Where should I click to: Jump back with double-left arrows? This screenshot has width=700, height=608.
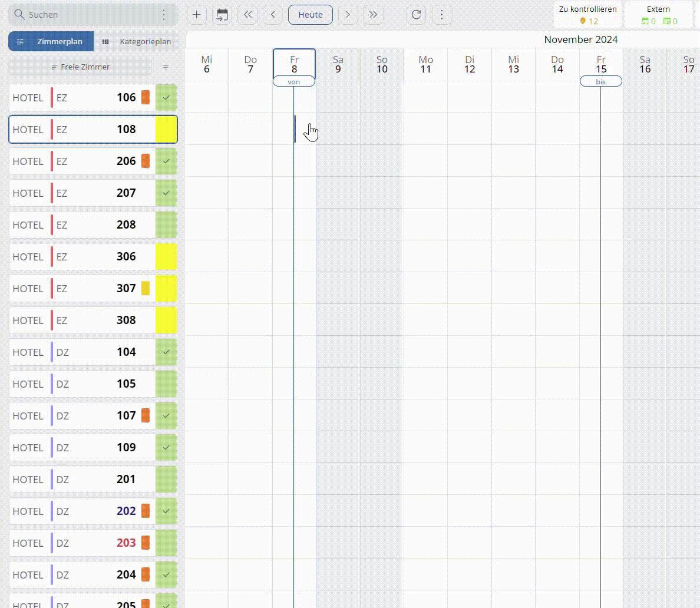click(248, 15)
